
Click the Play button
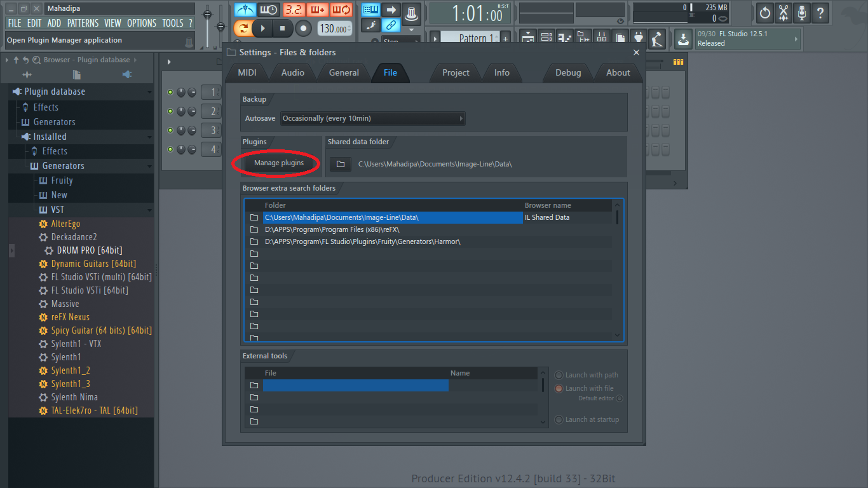tap(262, 28)
